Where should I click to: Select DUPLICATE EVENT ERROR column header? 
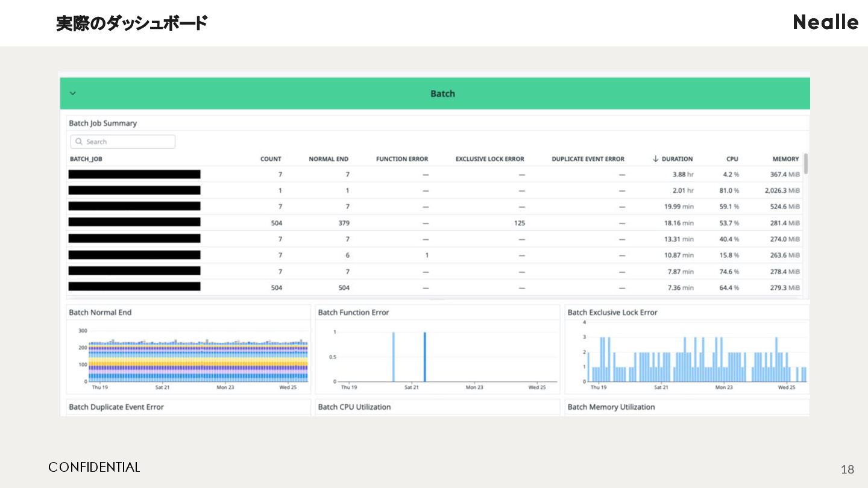click(588, 159)
